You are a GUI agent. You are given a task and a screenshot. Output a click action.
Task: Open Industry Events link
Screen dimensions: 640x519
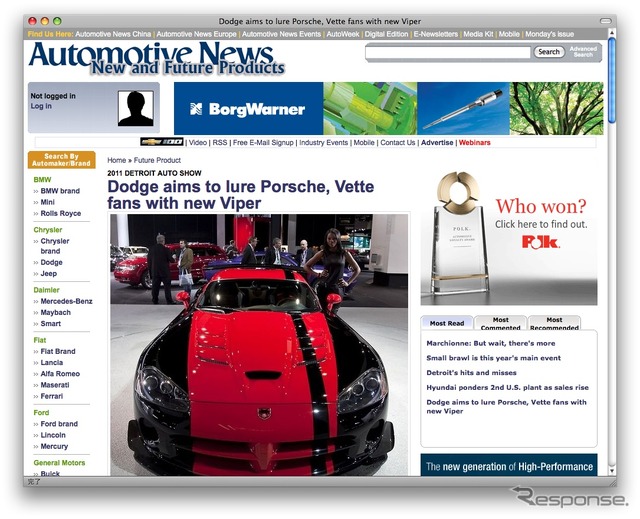click(323, 143)
